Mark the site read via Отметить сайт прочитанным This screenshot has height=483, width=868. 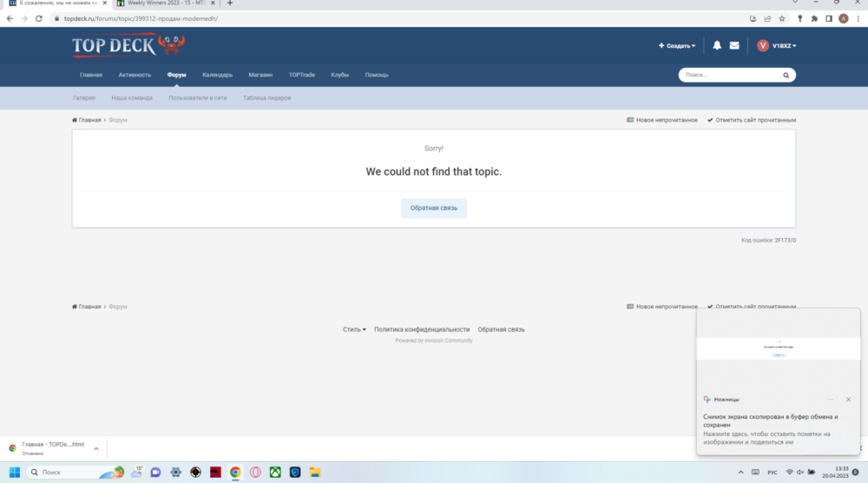751,120
